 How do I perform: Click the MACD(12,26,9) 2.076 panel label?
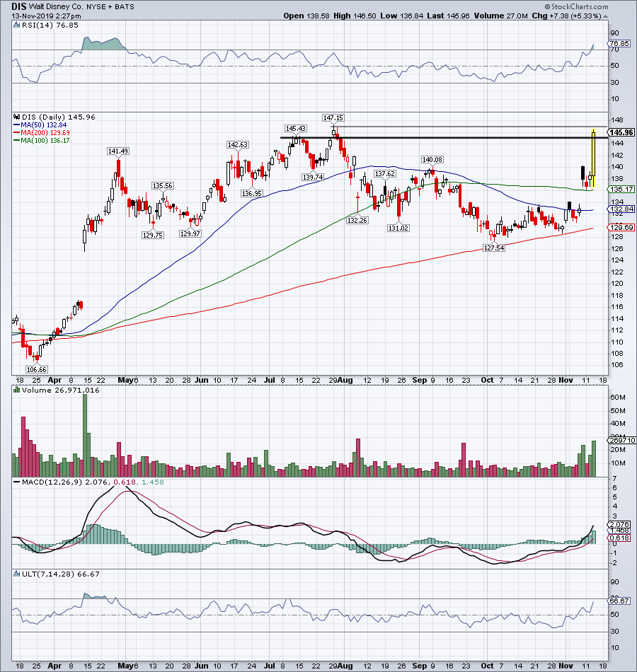pyautogui.click(x=65, y=482)
